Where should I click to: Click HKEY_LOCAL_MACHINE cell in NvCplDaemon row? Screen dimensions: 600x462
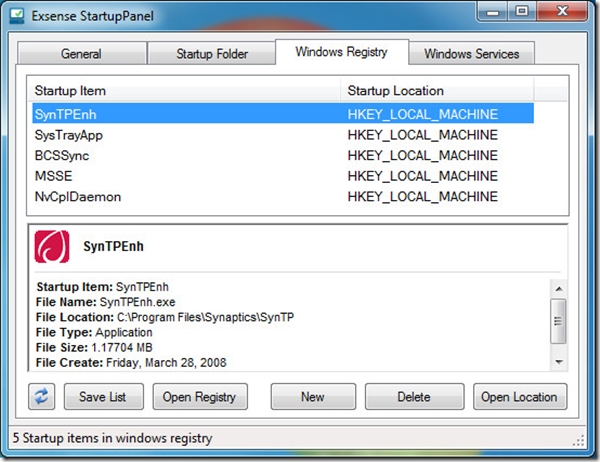tap(422, 197)
